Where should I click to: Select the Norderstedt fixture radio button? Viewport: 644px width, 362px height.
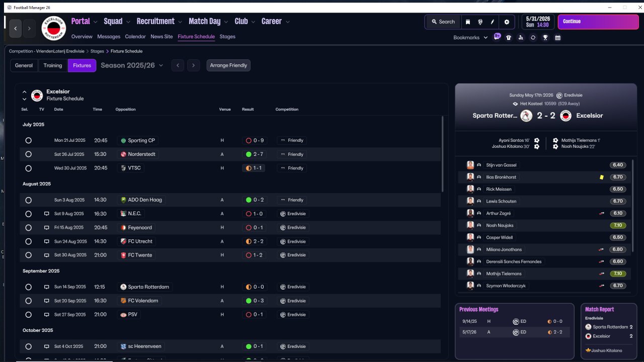pyautogui.click(x=28, y=154)
